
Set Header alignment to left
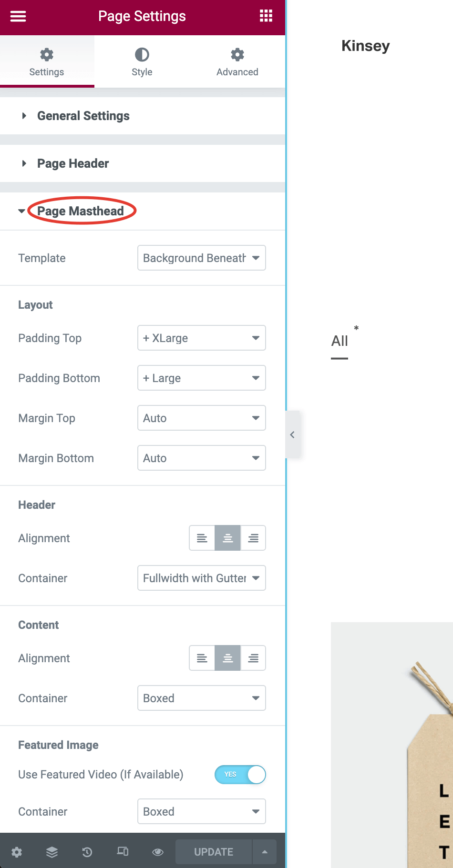202,538
